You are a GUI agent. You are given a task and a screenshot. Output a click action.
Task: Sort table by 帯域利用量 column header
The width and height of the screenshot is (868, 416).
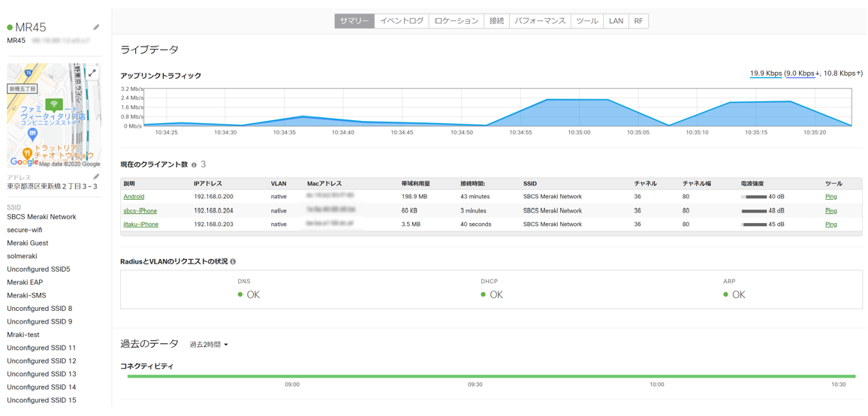tap(416, 183)
